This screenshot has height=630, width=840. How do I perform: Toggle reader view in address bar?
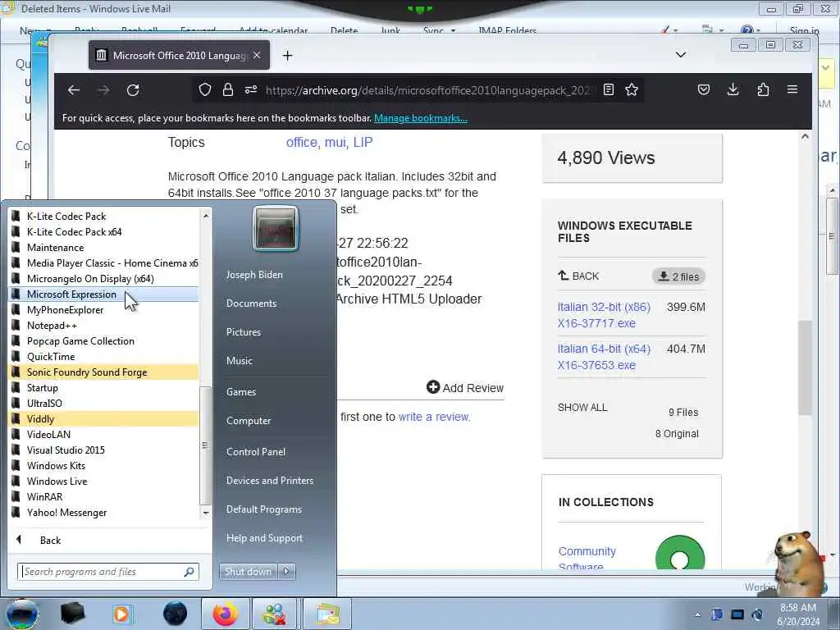coord(609,89)
